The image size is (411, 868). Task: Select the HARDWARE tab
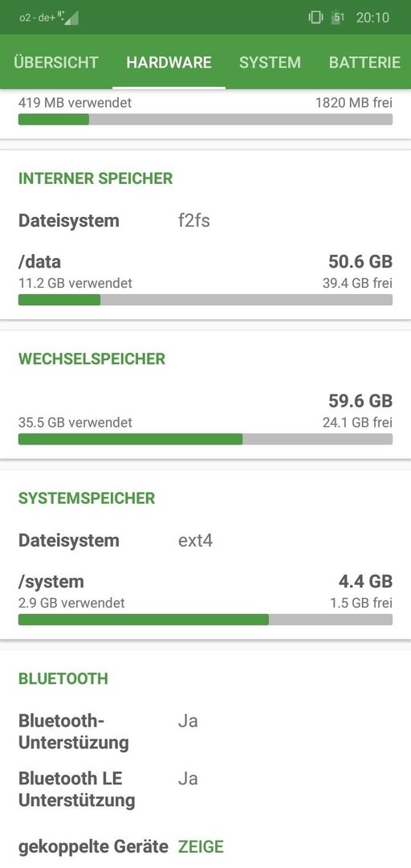tap(169, 62)
